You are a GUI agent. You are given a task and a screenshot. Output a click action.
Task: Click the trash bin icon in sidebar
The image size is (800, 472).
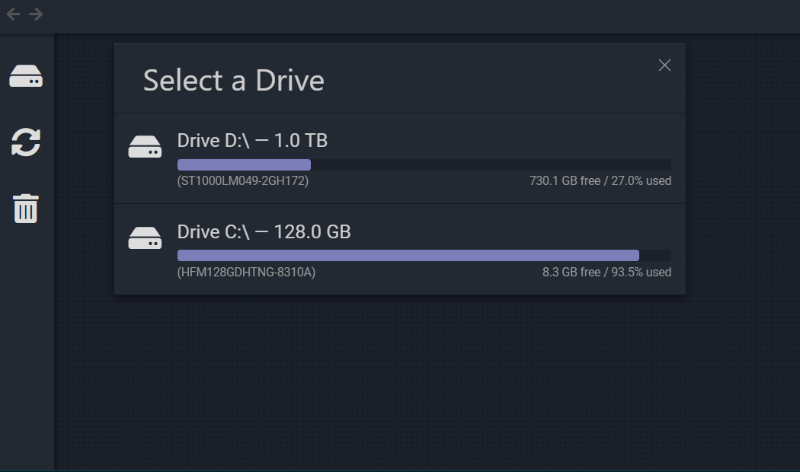click(26, 208)
